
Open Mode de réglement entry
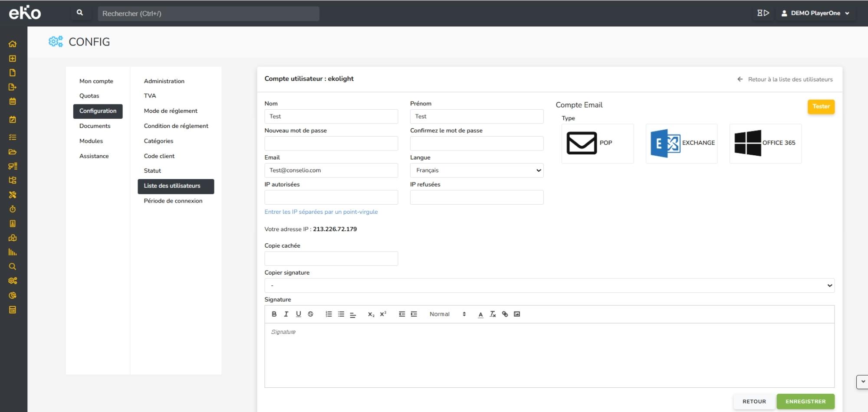(x=171, y=111)
